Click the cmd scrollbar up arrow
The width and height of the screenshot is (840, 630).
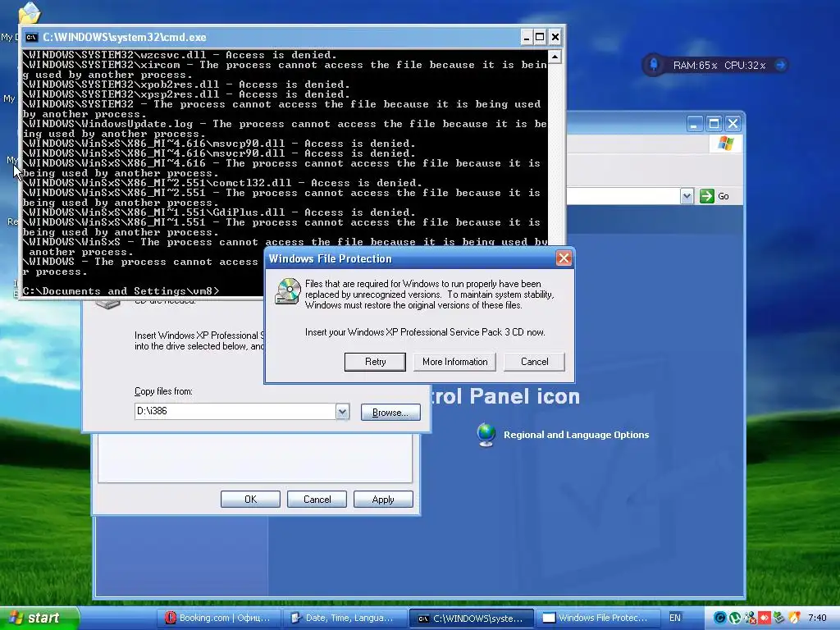555,57
